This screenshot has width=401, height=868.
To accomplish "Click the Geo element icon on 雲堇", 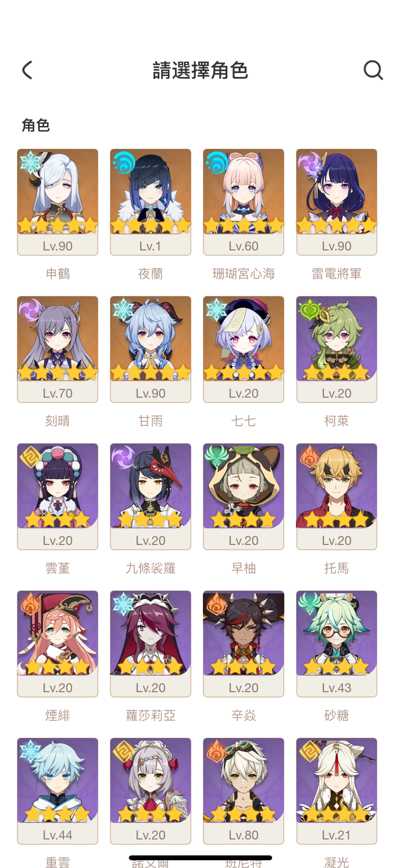I will click(30, 457).
